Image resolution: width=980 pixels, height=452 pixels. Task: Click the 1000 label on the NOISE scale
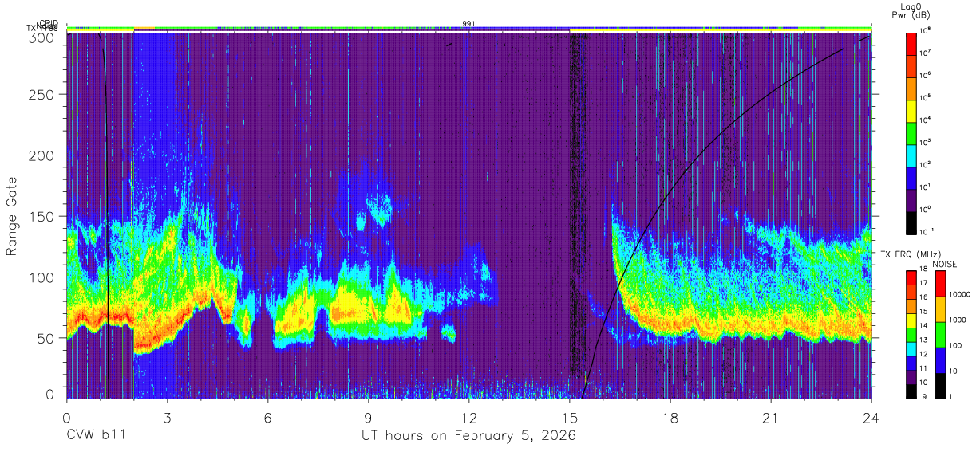pyautogui.click(x=958, y=320)
